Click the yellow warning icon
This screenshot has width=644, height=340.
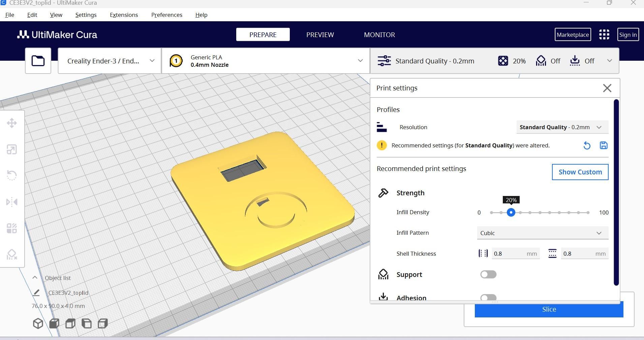(x=382, y=145)
